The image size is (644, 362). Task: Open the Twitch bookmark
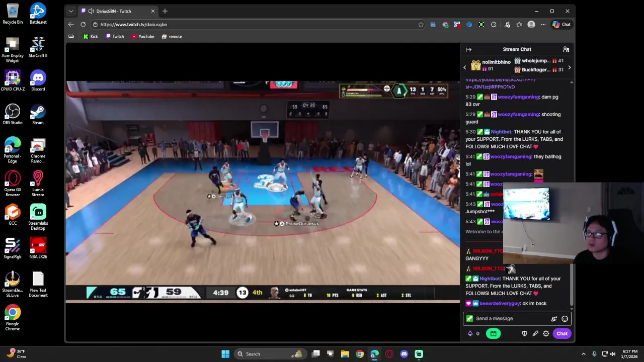click(x=115, y=36)
